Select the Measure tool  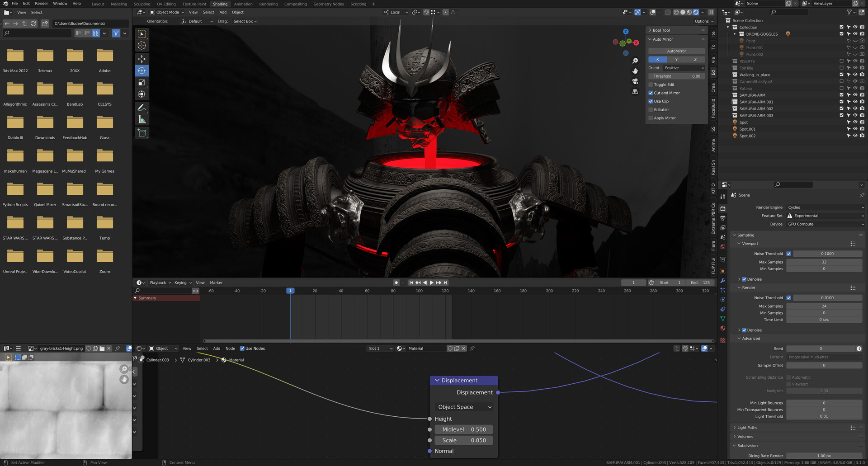point(142,119)
